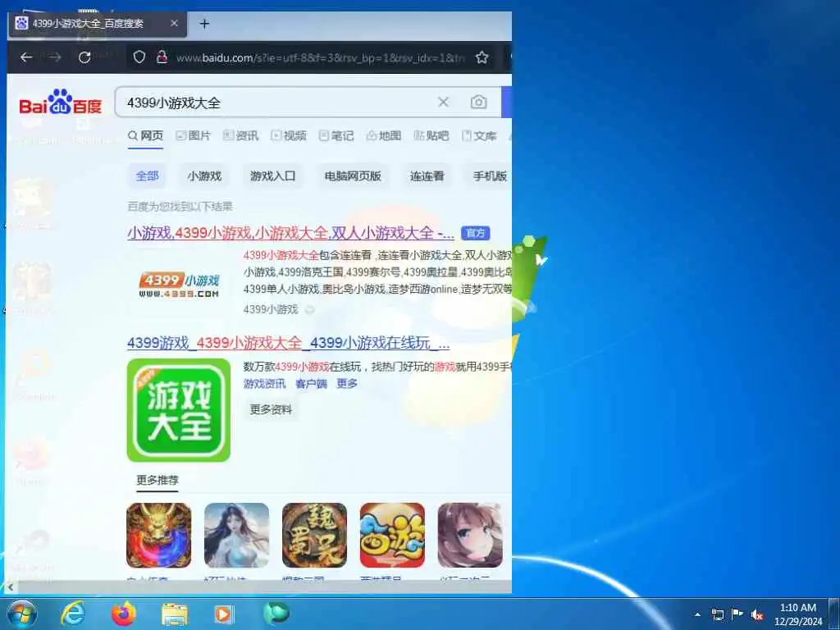Show hidden system tray icons

[x=697, y=614]
